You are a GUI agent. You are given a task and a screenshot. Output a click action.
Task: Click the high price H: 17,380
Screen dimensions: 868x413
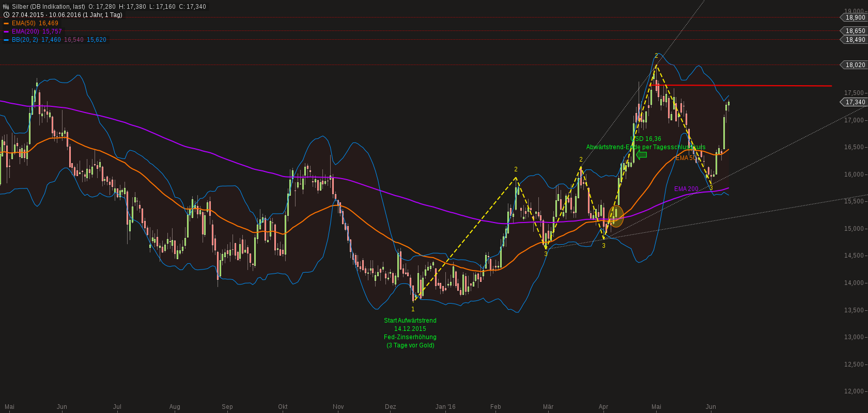(x=132, y=7)
